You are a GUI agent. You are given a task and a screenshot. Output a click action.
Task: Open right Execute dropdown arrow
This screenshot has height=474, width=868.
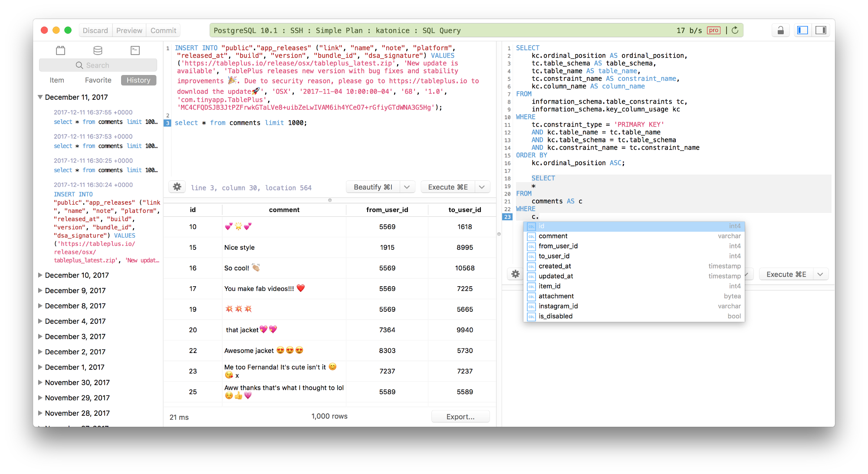(820, 274)
